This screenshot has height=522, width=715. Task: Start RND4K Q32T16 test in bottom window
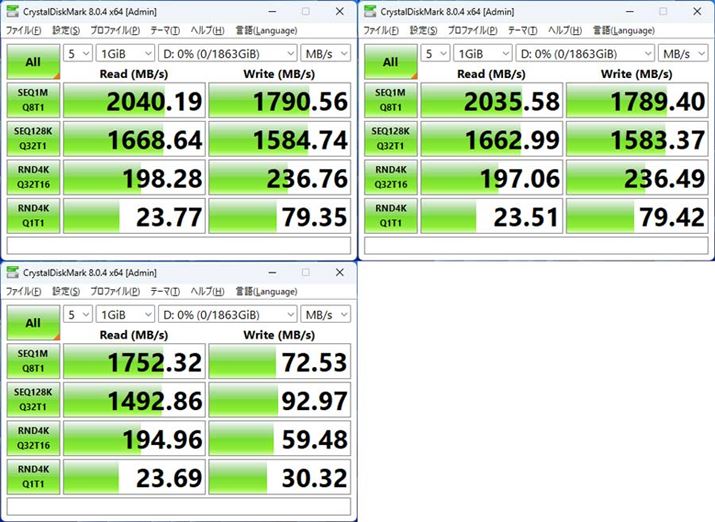click(33, 438)
